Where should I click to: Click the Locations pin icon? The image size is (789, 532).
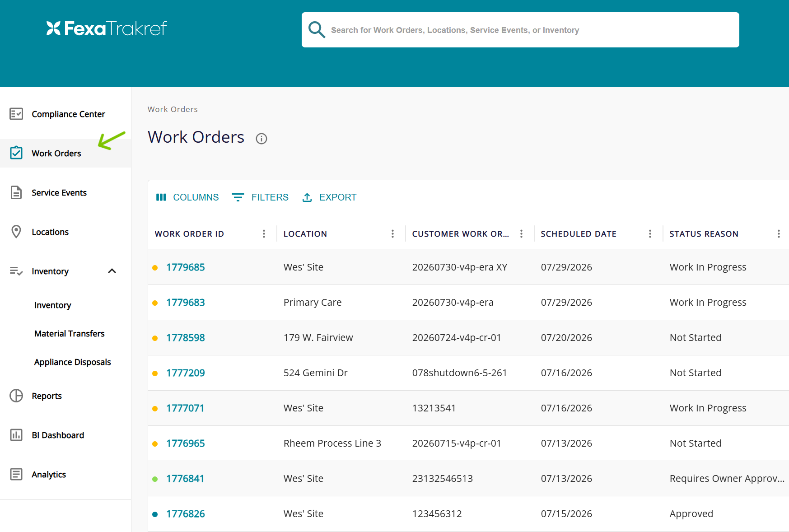pyautogui.click(x=16, y=232)
